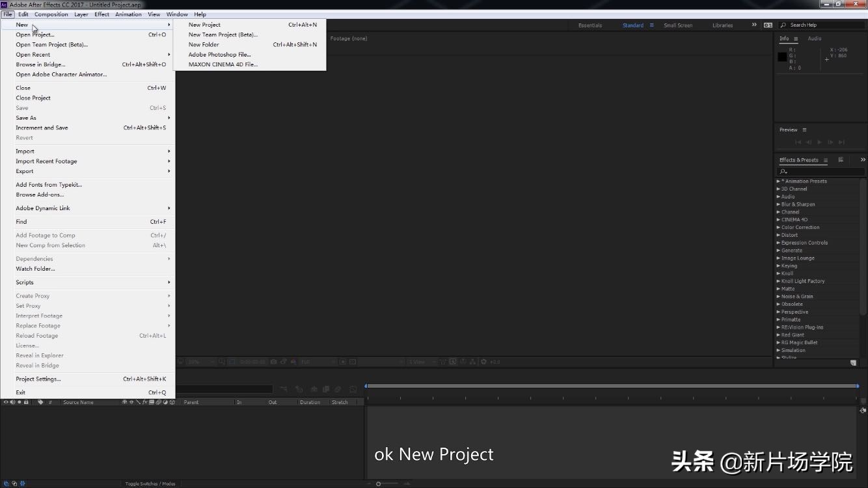Click the sync settings icon beside Search Help
868x488 pixels.
pyautogui.click(x=768, y=25)
